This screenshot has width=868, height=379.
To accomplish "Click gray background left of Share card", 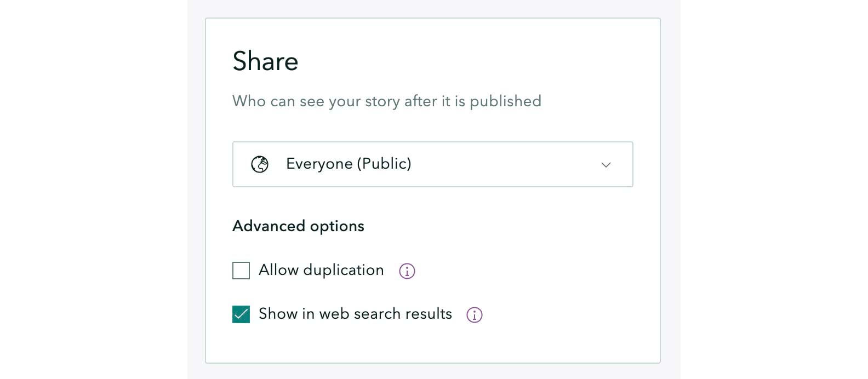I will pos(196,192).
